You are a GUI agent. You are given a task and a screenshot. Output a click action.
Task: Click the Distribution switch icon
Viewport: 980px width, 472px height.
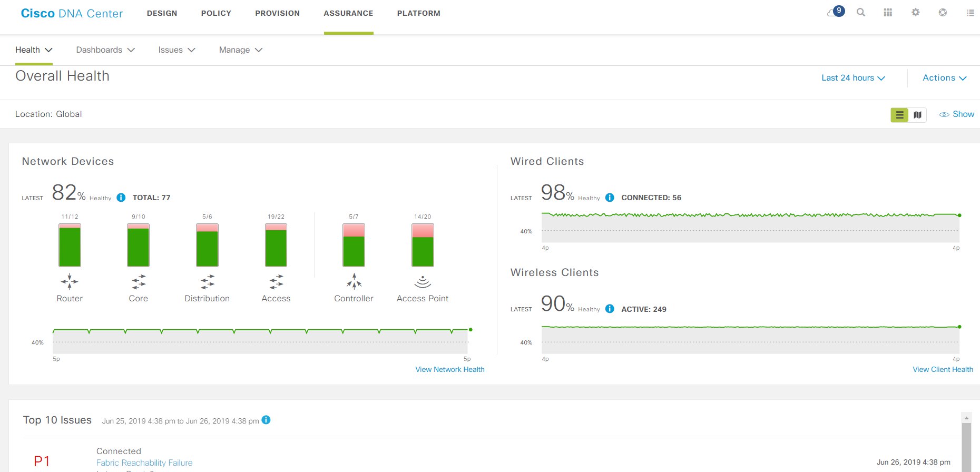(x=208, y=282)
